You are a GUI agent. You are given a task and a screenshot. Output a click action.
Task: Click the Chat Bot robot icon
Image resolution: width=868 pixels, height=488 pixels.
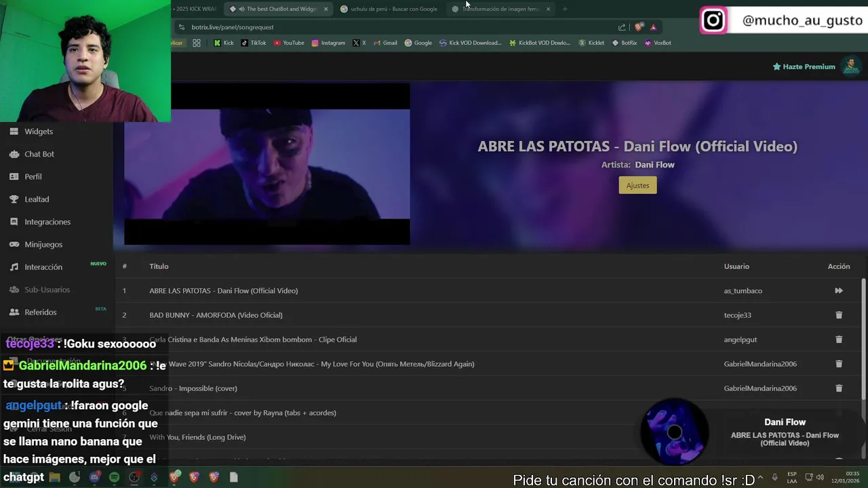point(14,154)
